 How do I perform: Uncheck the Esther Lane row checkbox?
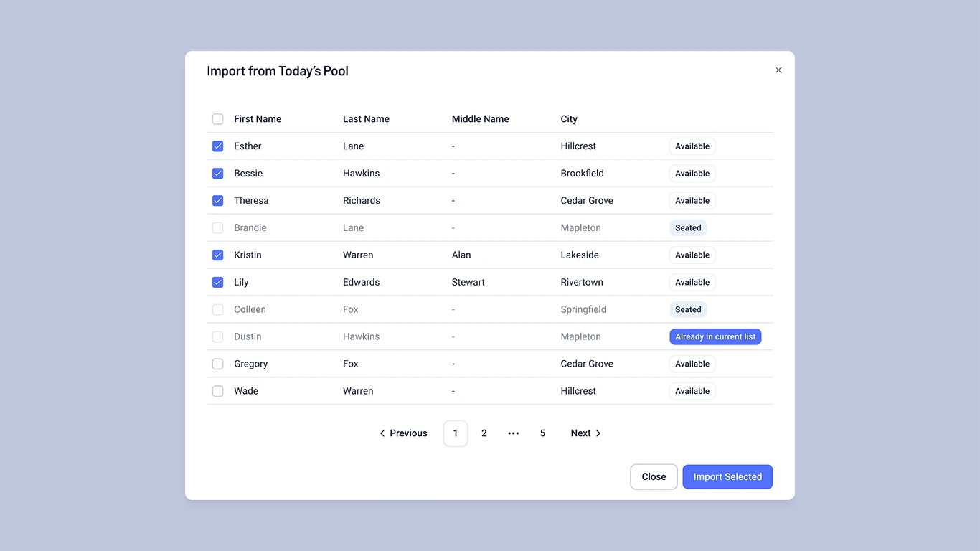click(218, 146)
